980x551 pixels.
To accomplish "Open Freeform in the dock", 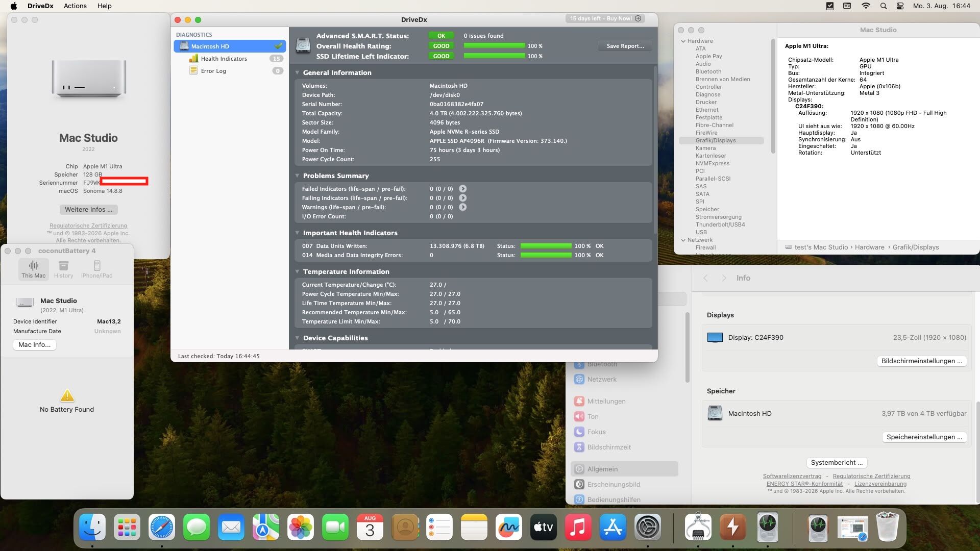I will coord(509,527).
